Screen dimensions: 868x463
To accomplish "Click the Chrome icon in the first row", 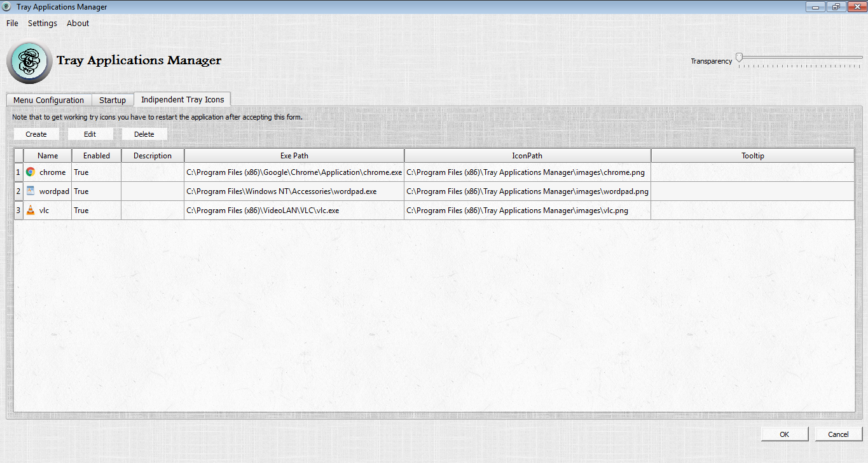I will click(29, 172).
